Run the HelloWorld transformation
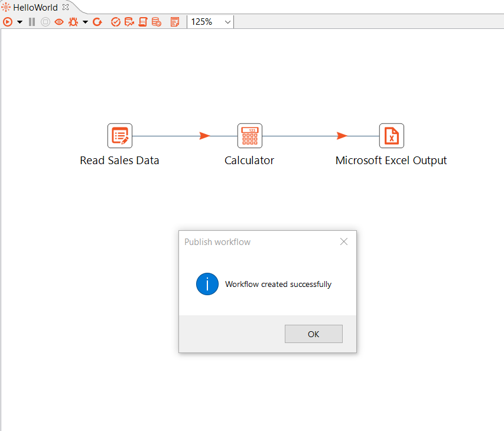The width and height of the screenshot is (504, 431). click(x=8, y=22)
